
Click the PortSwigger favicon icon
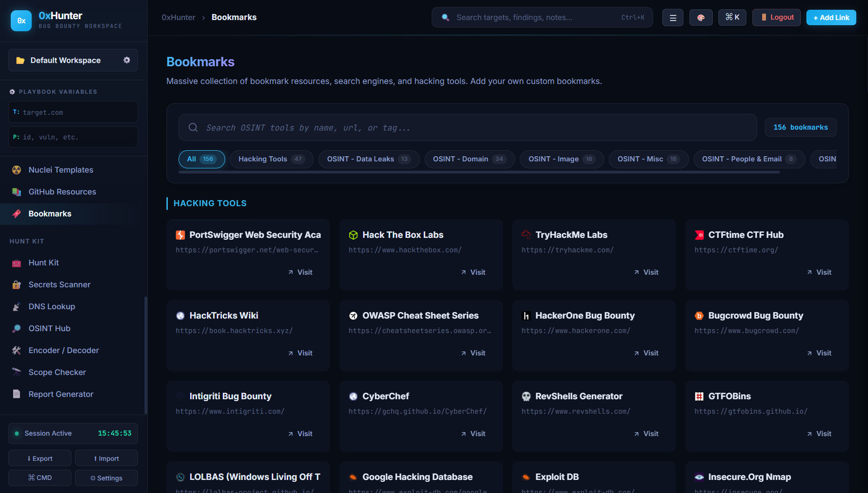click(x=180, y=235)
